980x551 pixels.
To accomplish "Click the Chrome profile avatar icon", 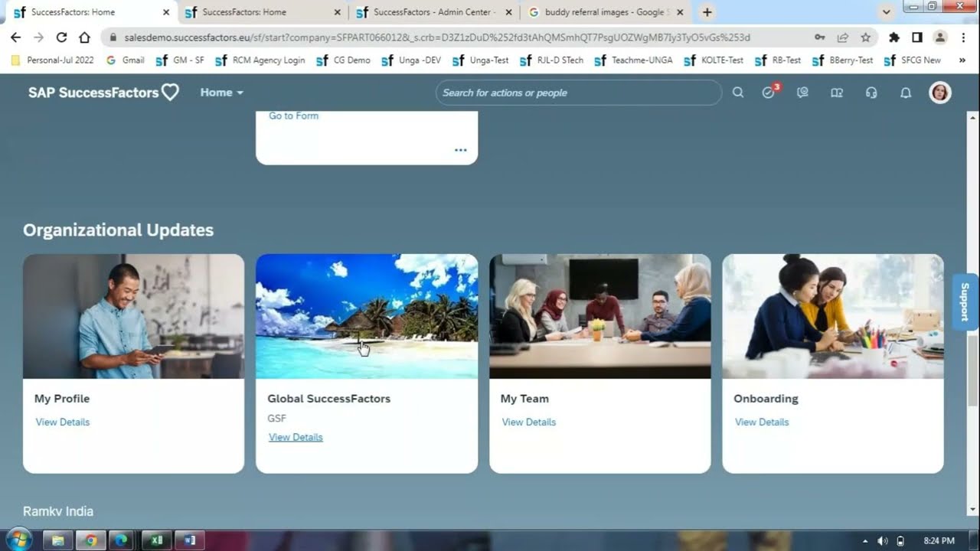I will coord(940,37).
